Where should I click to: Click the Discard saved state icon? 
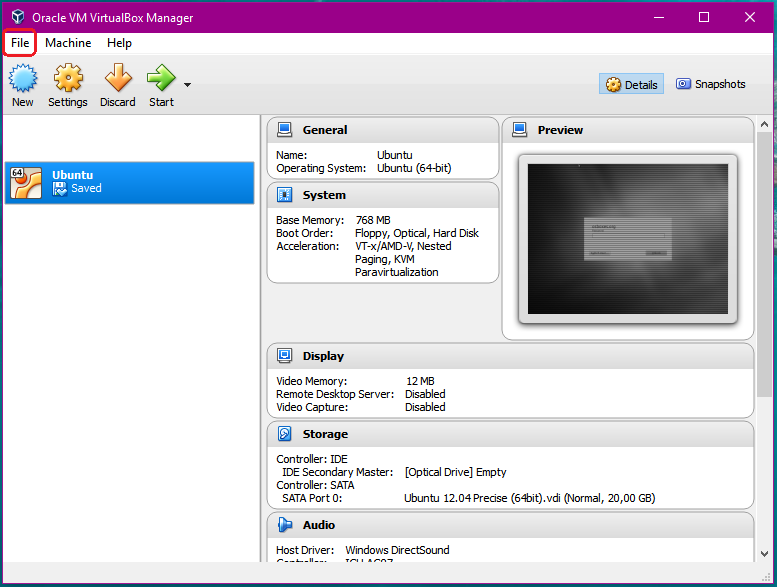pyautogui.click(x=118, y=78)
